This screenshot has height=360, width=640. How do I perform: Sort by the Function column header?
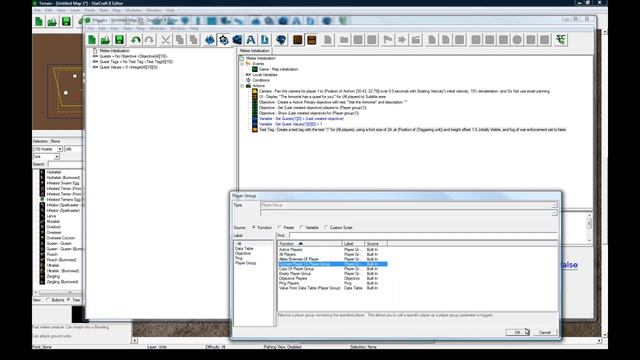click(310, 244)
